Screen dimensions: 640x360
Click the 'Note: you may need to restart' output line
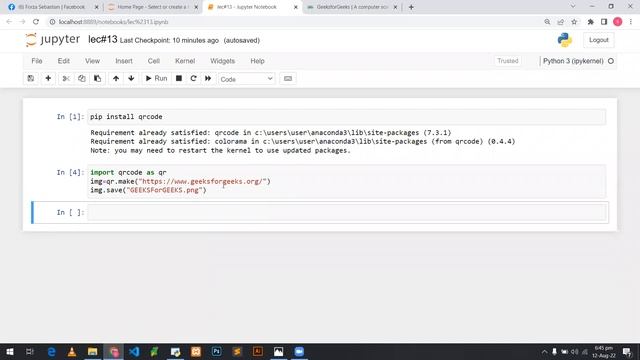tap(220, 150)
